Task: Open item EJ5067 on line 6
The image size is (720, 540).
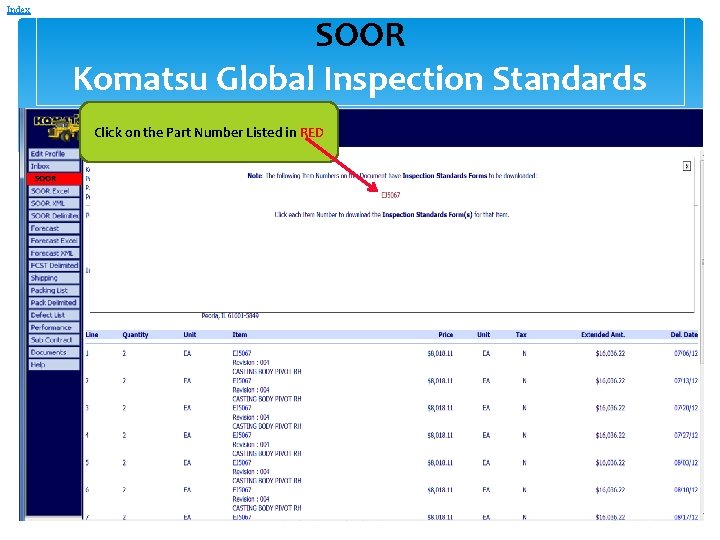Action: tap(242, 490)
